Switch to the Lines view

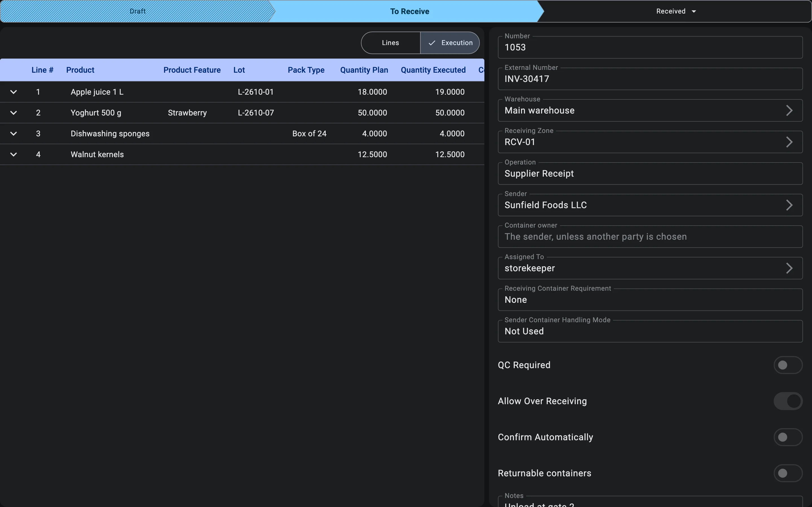(x=390, y=43)
